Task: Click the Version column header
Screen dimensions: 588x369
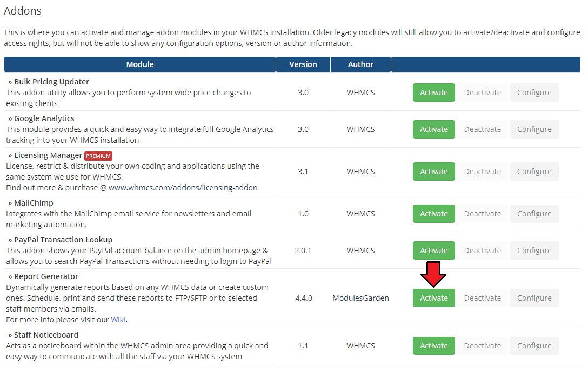Action: (x=303, y=64)
